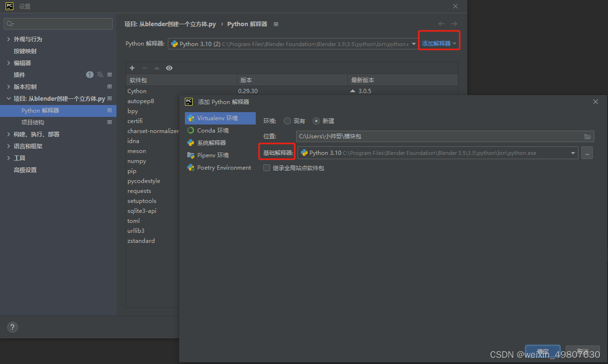
Task: Click inside the settings search field
Action: tap(58, 23)
